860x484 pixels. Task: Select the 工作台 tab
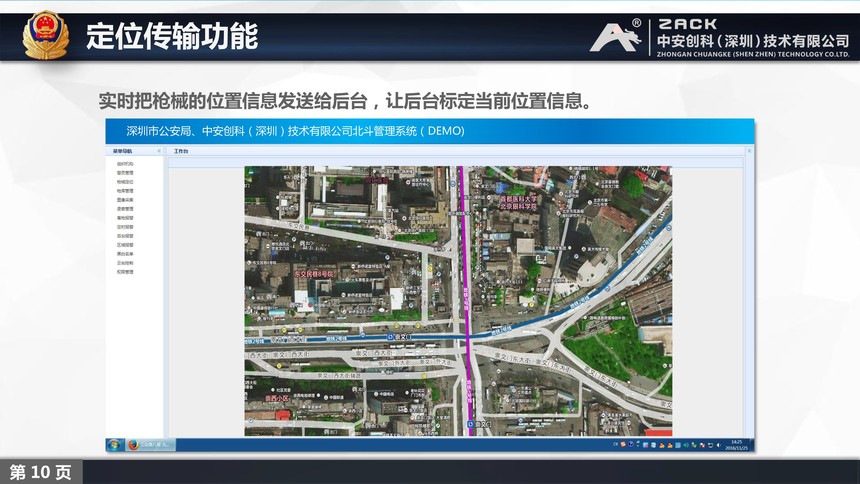coord(181,151)
